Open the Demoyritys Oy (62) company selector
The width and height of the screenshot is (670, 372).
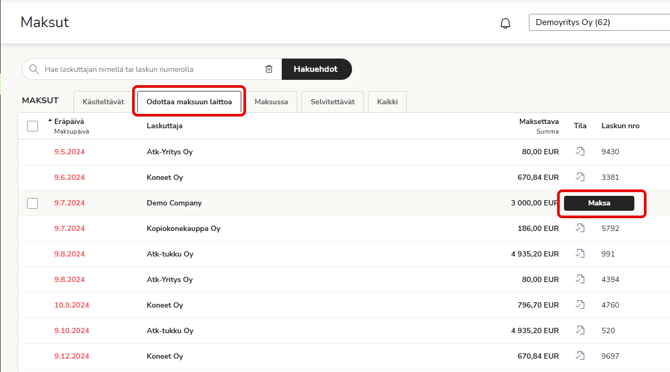pyautogui.click(x=599, y=22)
